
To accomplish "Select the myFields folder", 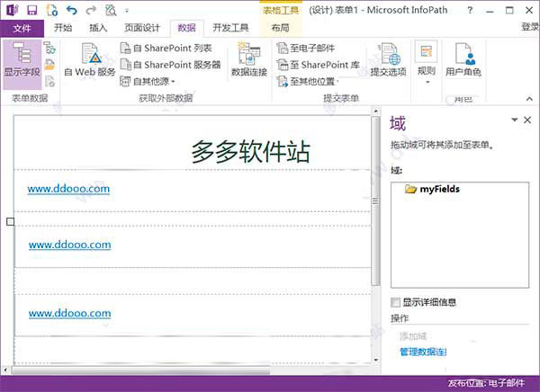I will [x=432, y=189].
